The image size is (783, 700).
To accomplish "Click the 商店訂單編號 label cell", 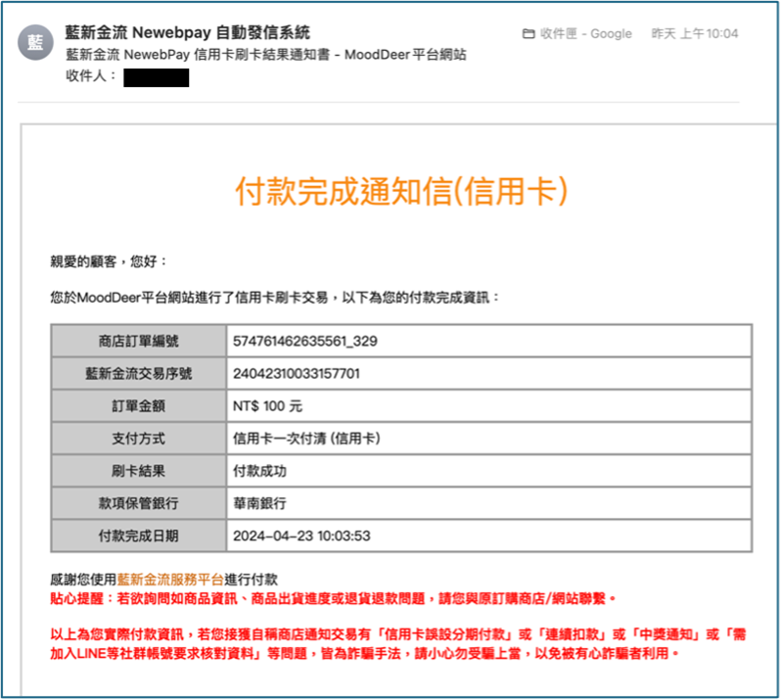I will [x=138, y=342].
